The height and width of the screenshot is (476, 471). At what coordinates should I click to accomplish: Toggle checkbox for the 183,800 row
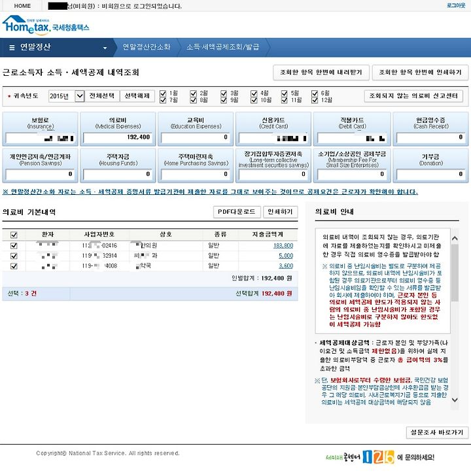[x=14, y=246]
